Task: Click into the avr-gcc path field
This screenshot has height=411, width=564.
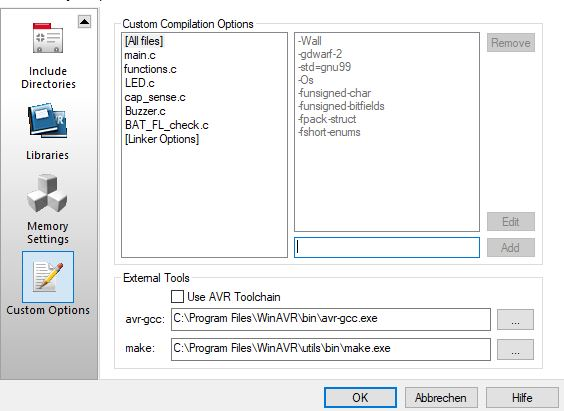Action: click(331, 319)
